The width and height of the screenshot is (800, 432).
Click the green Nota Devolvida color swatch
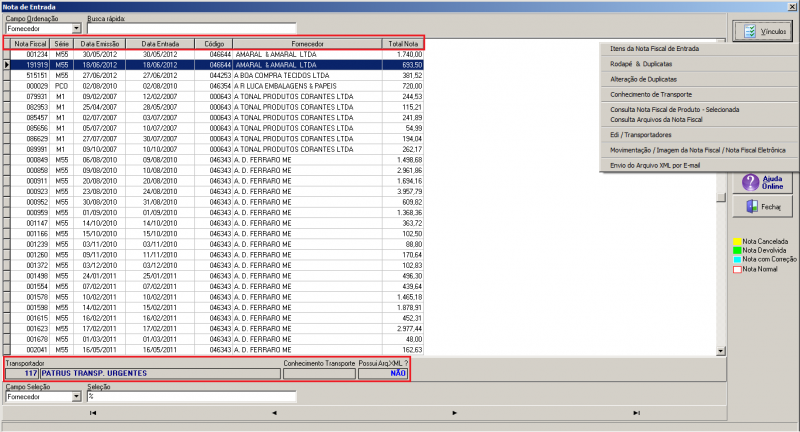(737, 250)
